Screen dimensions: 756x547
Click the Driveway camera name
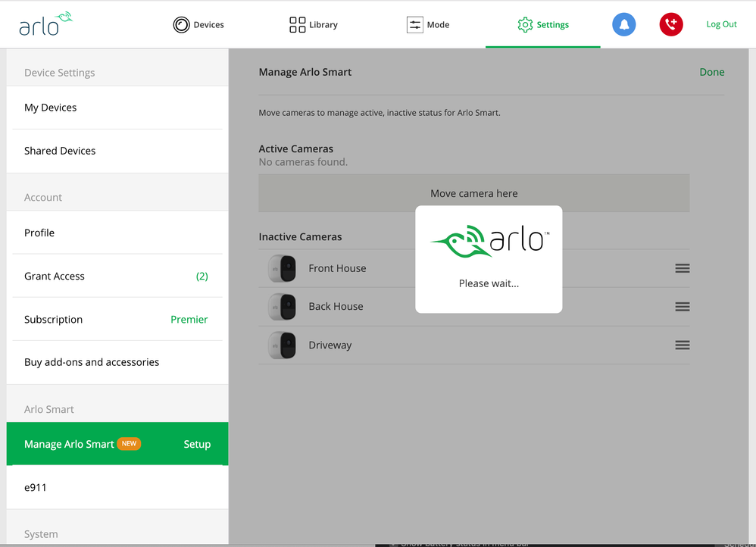coord(330,345)
